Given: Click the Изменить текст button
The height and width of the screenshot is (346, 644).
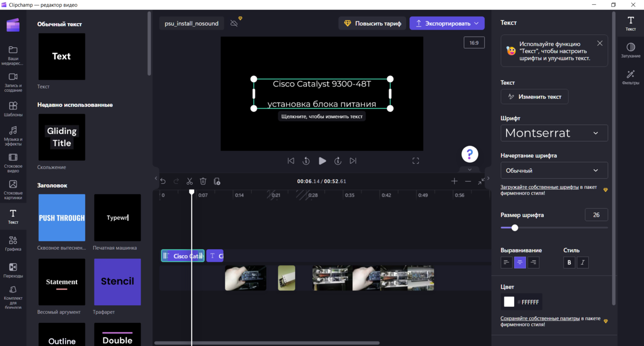Looking at the screenshot, I should click(x=535, y=97).
